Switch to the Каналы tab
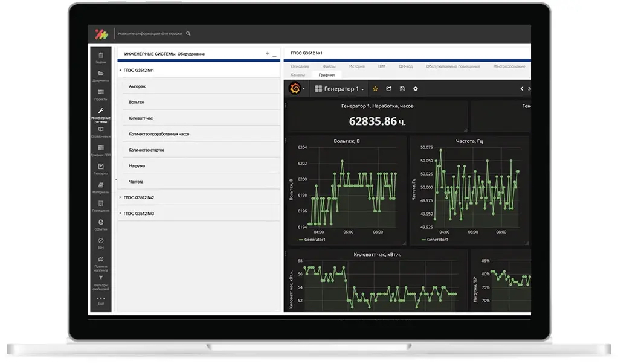This screenshot has width=618, height=364. pos(298,75)
